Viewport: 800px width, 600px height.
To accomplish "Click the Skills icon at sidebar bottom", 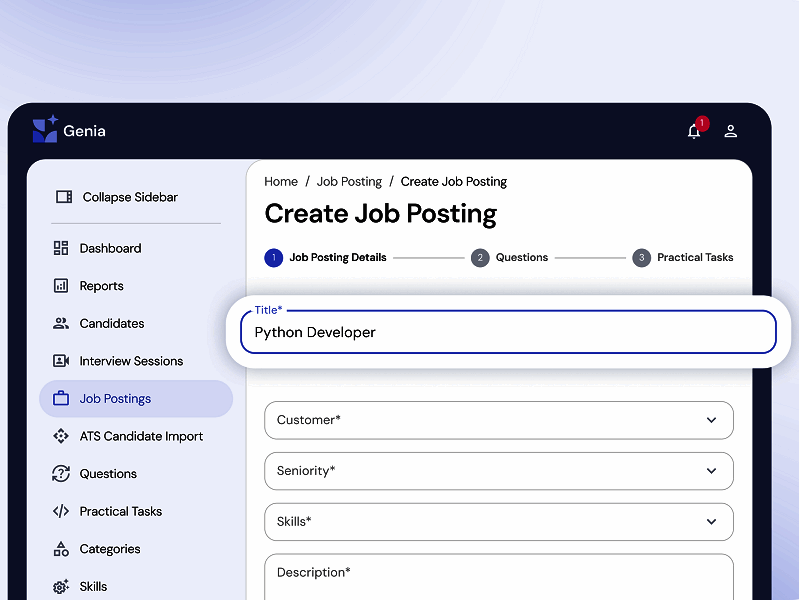I will (x=61, y=586).
